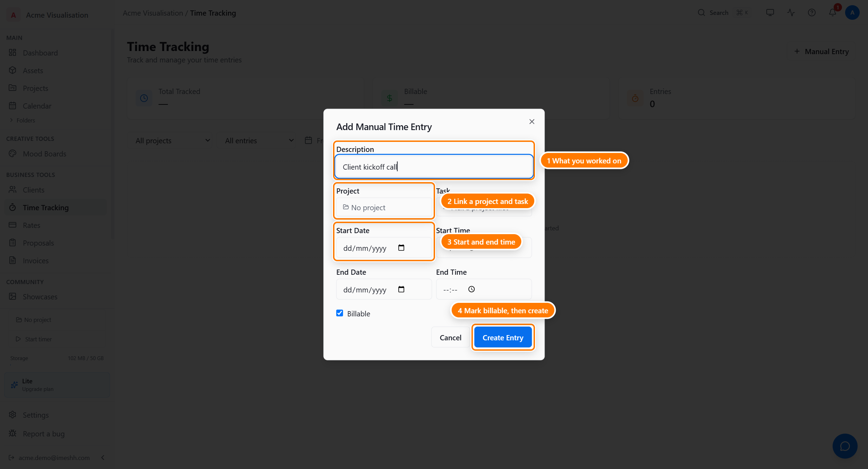
Task: Click the Total Tracked clock icon
Action: tap(144, 98)
